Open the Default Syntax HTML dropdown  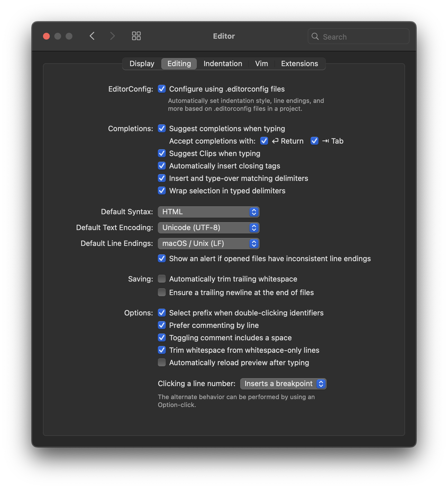pyautogui.click(x=209, y=212)
